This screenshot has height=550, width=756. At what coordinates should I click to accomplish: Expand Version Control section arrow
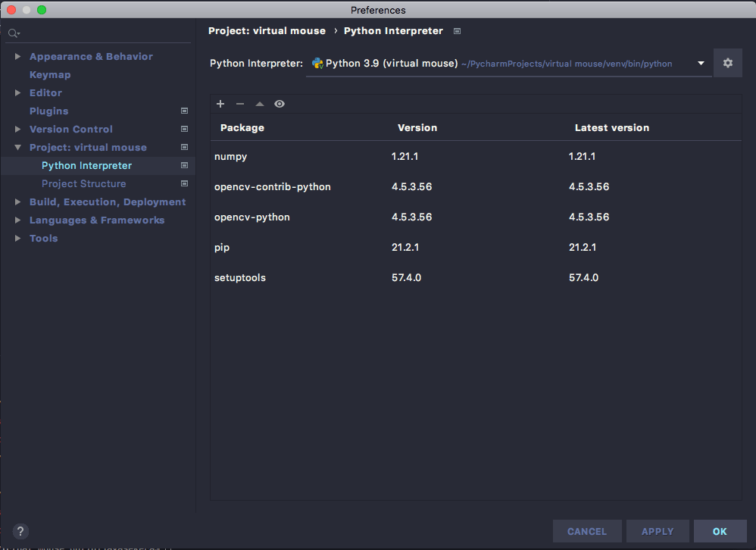point(18,130)
